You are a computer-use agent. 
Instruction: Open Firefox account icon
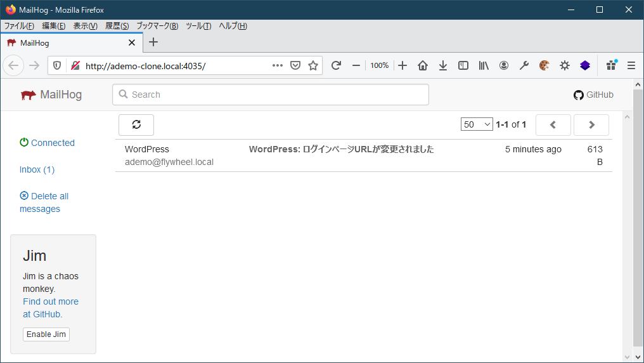click(x=504, y=65)
